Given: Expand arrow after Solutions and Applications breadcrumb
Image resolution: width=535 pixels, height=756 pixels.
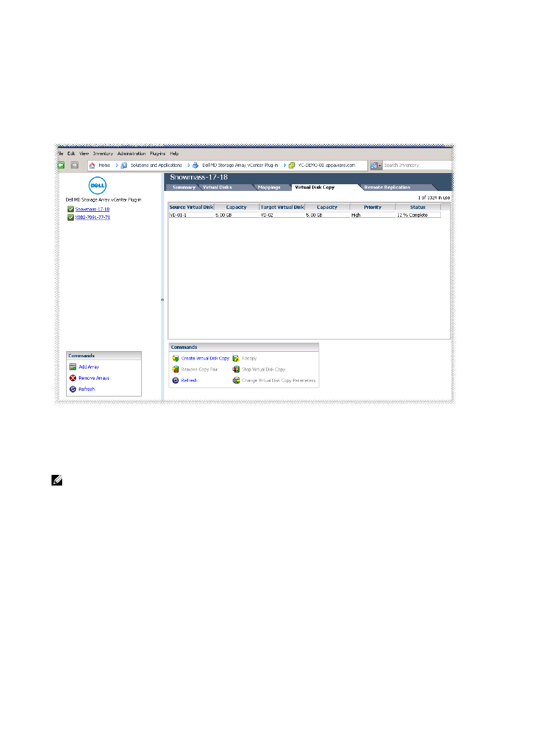Looking at the screenshot, I should (189, 165).
